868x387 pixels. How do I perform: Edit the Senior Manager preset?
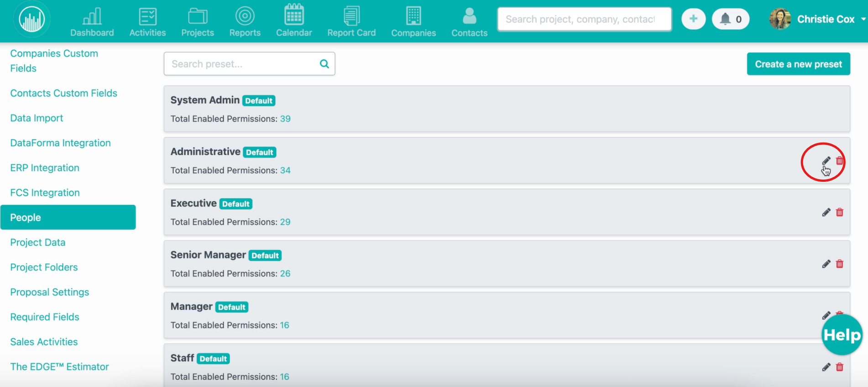[x=826, y=264]
